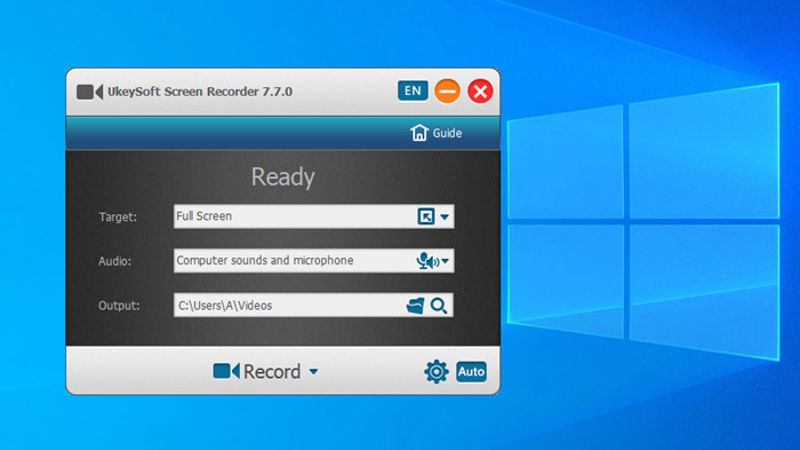Click the Output path field
This screenshot has height=450, width=800.
click(x=313, y=305)
